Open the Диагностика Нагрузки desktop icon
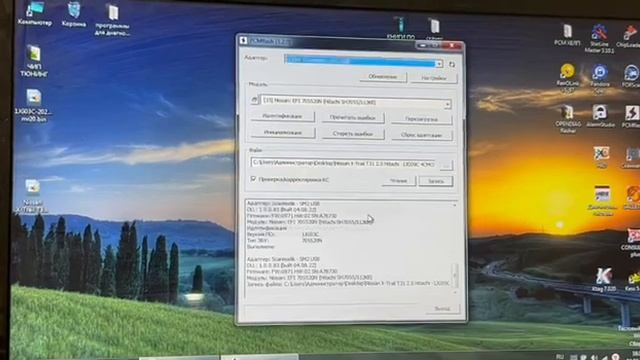 point(602,200)
